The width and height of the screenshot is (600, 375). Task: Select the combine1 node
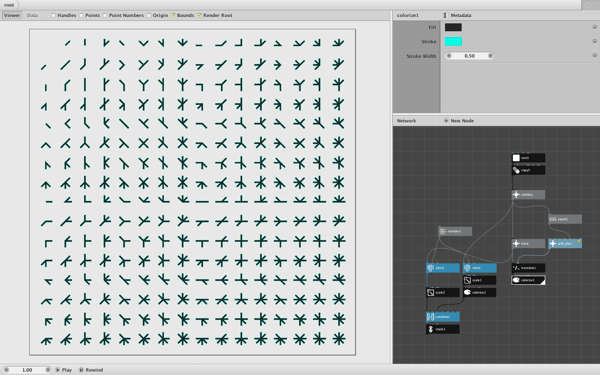coord(443,317)
